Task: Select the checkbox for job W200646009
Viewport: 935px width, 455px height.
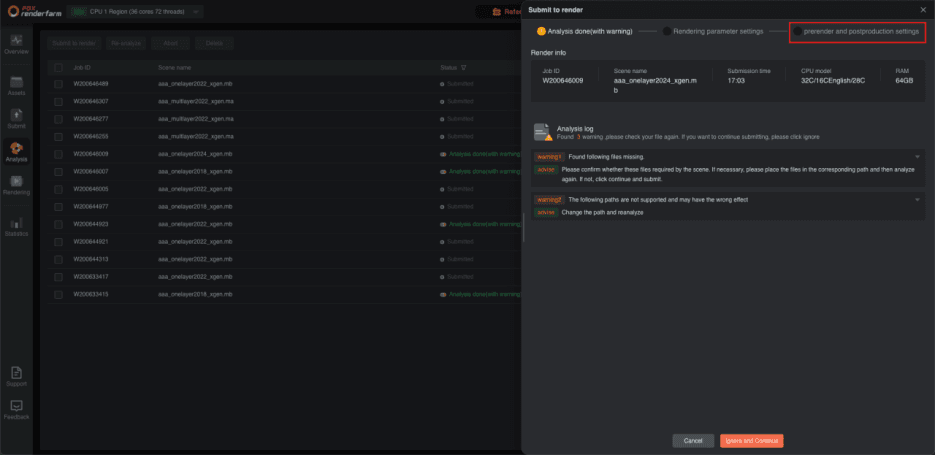Action: 59,154
